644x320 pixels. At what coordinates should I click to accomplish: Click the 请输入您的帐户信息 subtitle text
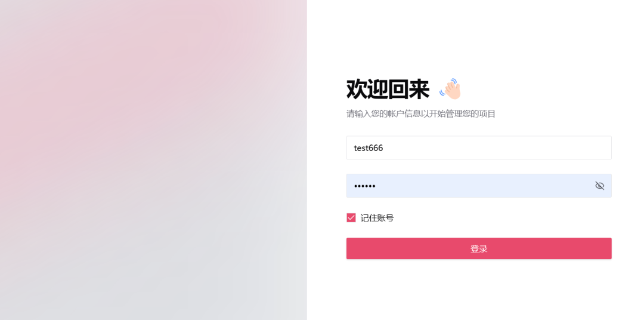(421, 113)
